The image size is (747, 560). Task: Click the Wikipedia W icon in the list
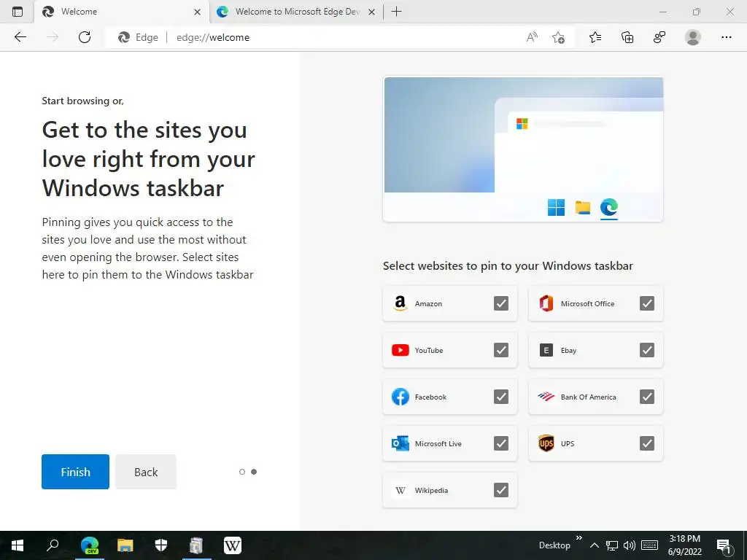click(400, 491)
